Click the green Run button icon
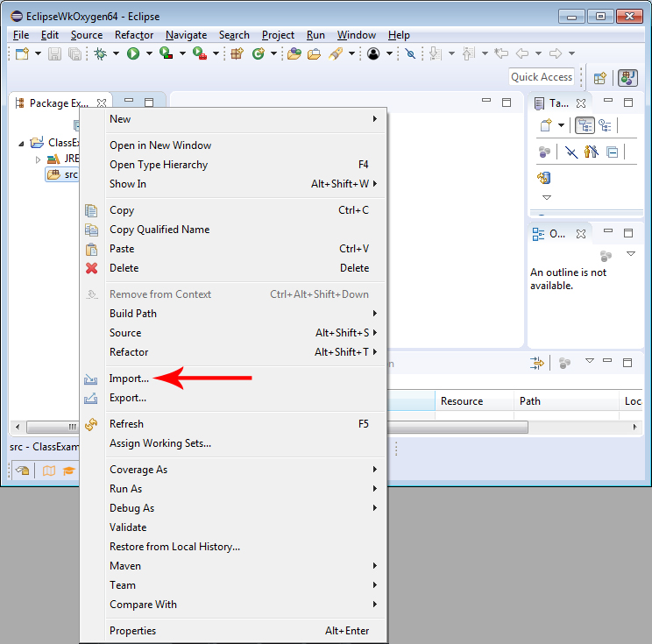652x644 pixels. point(133,53)
